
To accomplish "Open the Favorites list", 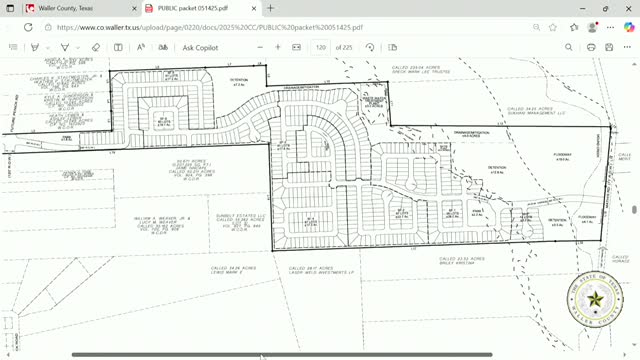I will click(x=574, y=27).
